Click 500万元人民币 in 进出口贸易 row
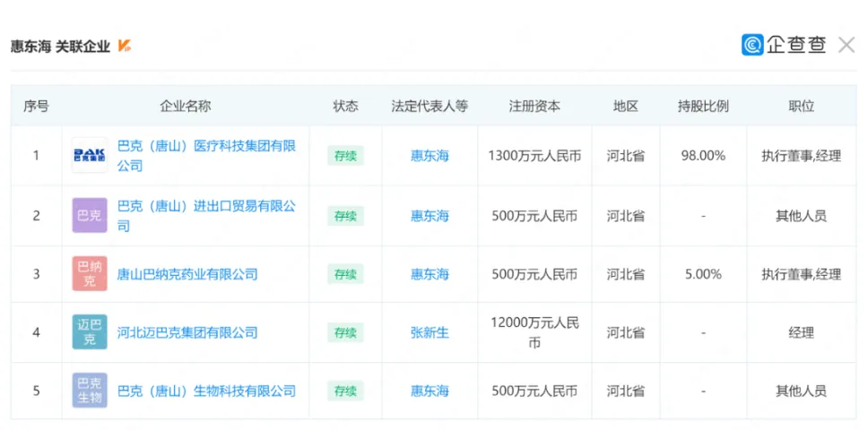Image resolution: width=868 pixels, height=430 pixels. pyautogui.click(x=534, y=216)
